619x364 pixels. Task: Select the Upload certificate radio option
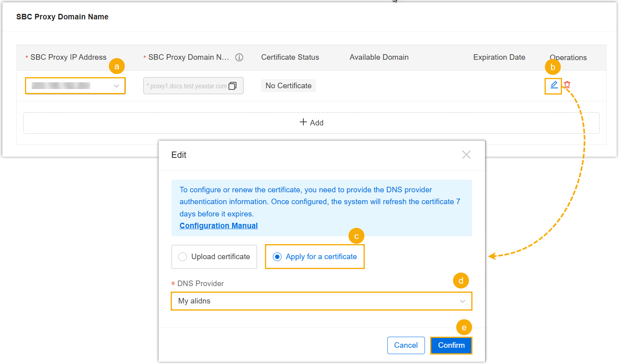[183, 257]
